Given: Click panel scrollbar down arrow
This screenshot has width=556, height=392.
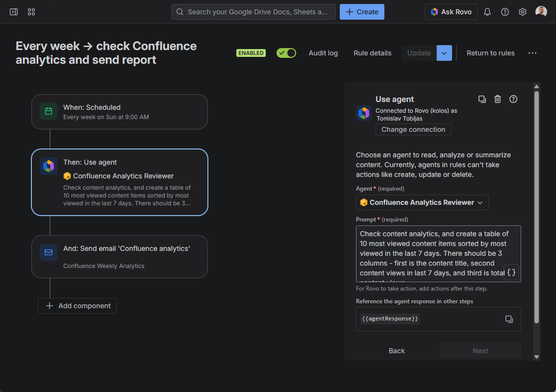Looking at the screenshot, I should pyautogui.click(x=537, y=357).
